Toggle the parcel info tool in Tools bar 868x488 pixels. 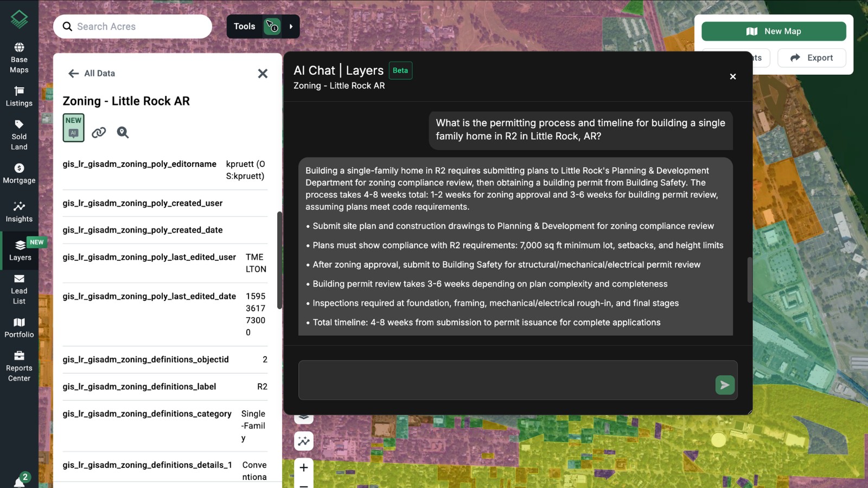click(x=272, y=27)
